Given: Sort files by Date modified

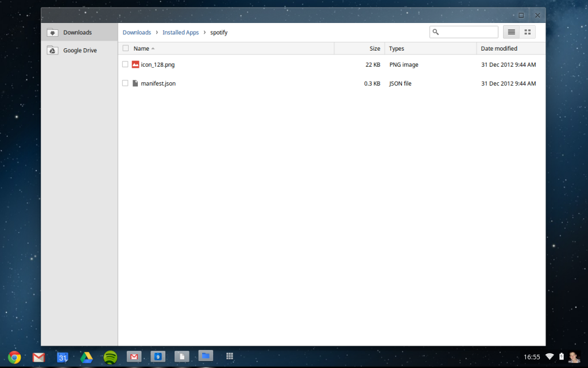Looking at the screenshot, I should click(499, 48).
